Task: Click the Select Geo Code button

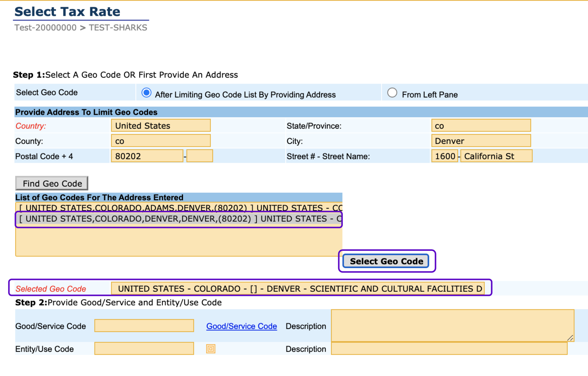Action: click(386, 261)
